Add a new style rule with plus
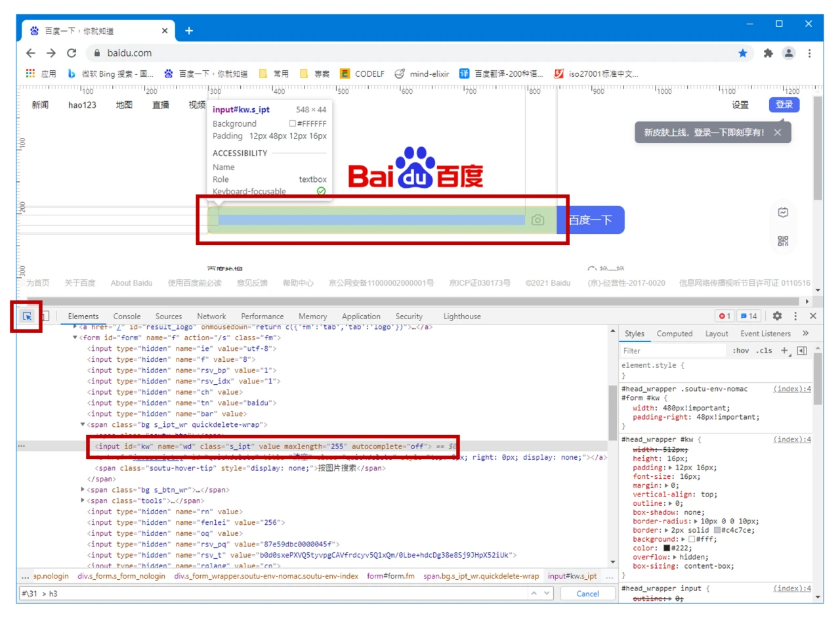The image size is (840, 618). (x=784, y=351)
